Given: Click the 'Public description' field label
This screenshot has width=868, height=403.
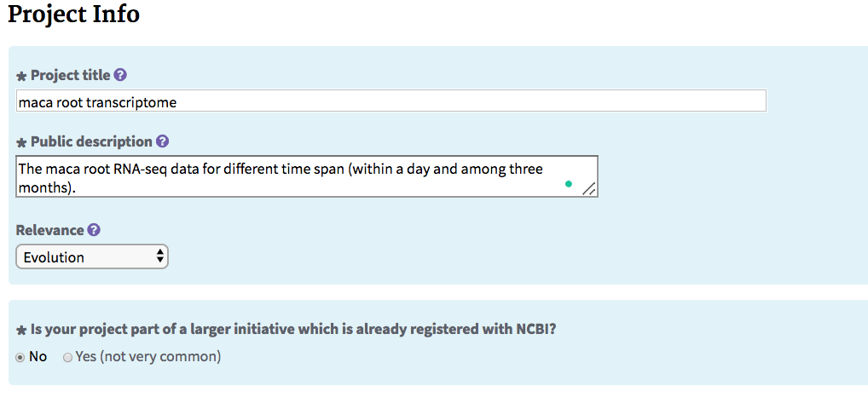Looking at the screenshot, I should click(x=91, y=141).
